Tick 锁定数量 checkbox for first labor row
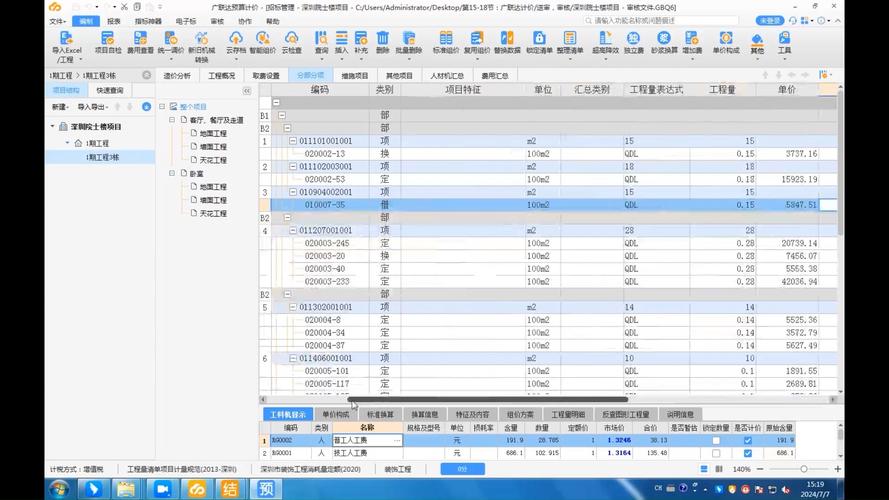889x500 pixels. [716, 440]
